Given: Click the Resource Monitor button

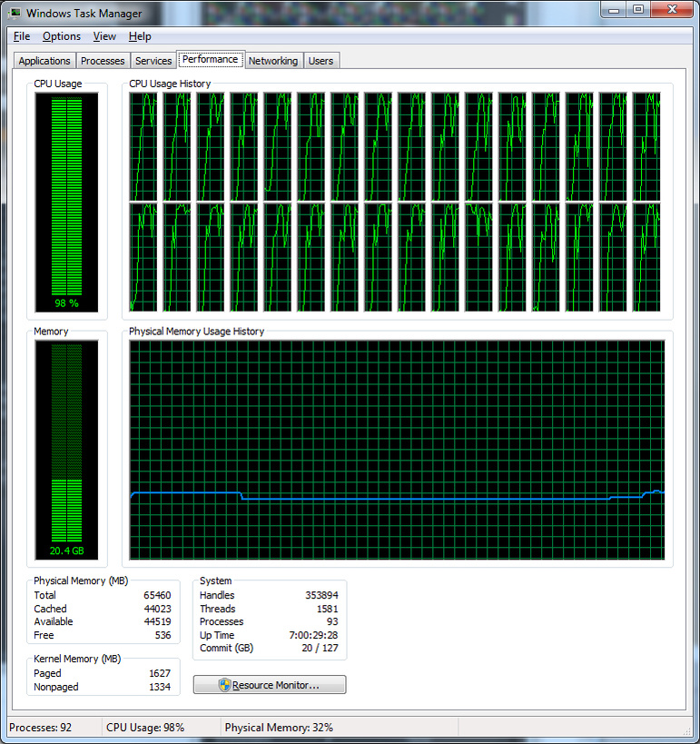Looking at the screenshot, I should point(270,685).
